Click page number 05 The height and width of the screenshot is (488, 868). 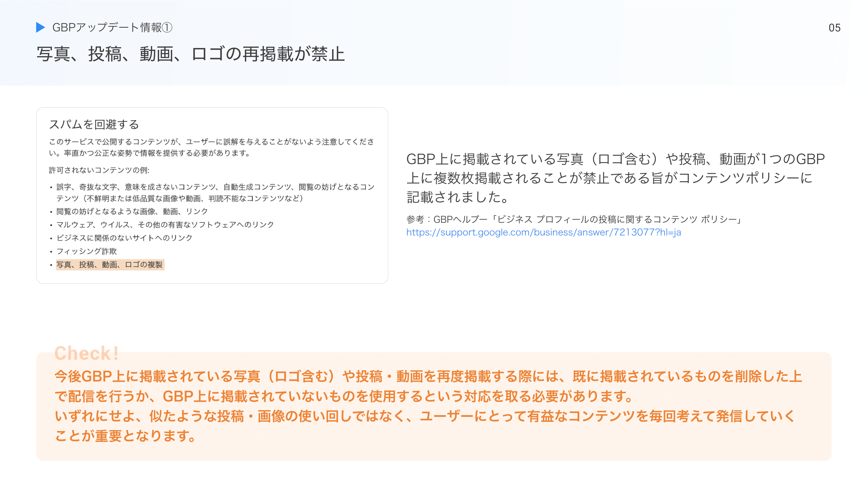point(834,28)
